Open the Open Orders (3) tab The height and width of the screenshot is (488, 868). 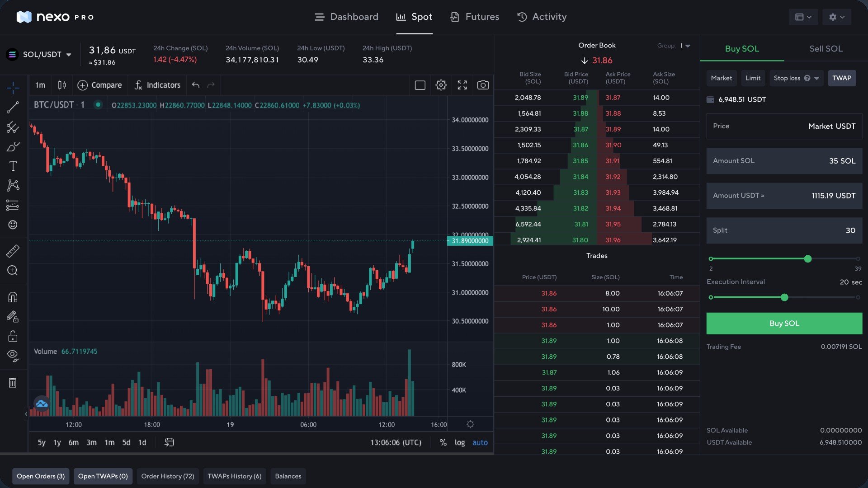click(41, 476)
